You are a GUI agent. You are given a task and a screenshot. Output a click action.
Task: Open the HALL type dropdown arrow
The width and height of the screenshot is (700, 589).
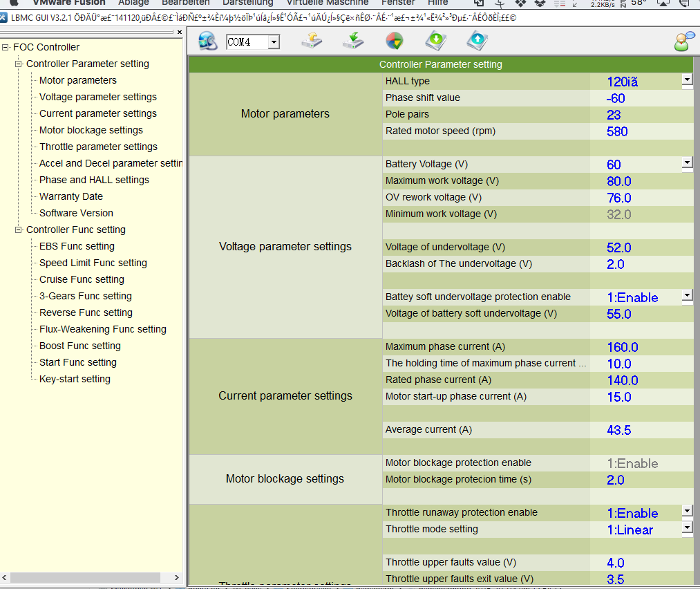pyautogui.click(x=687, y=80)
